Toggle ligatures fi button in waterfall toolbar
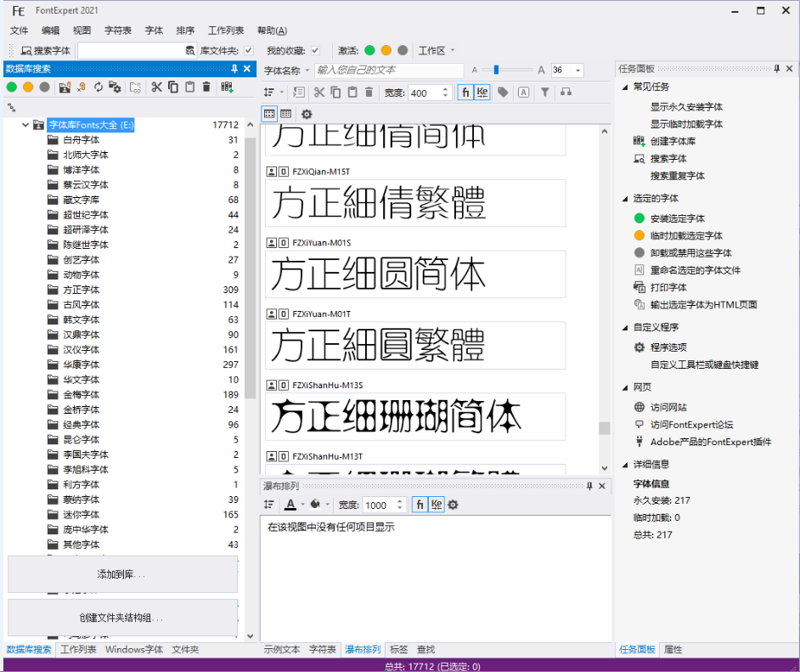This screenshot has height=672, width=800. click(420, 505)
